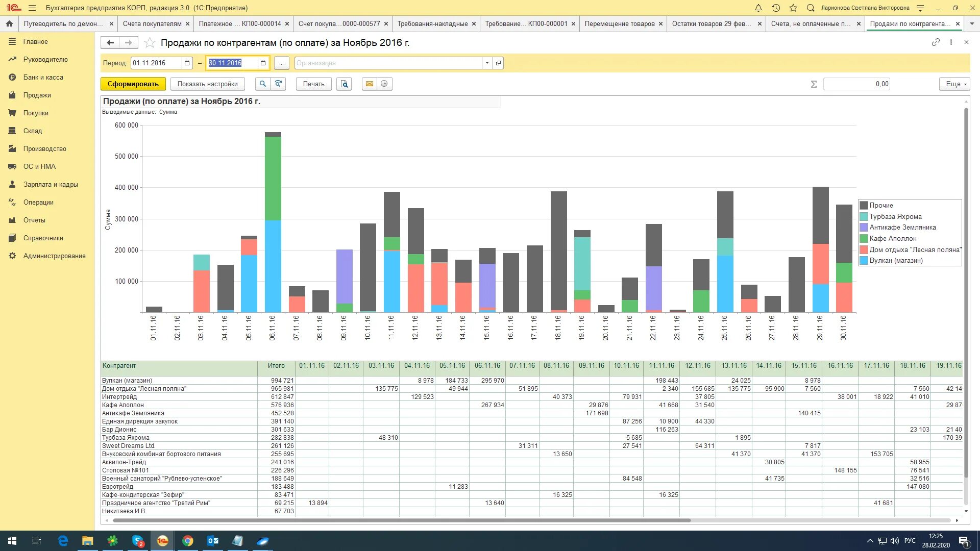Add report to favorites star
Image resolution: width=980 pixels, height=551 pixels.
(150, 43)
